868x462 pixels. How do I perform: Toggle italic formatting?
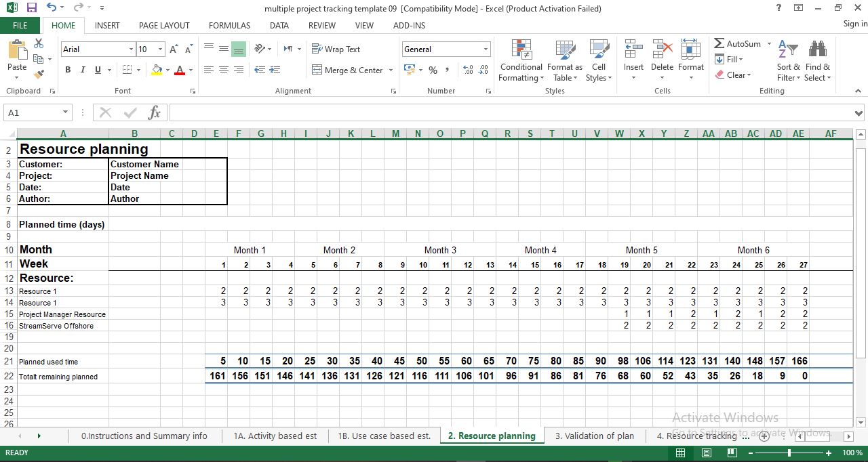click(81, 70)
